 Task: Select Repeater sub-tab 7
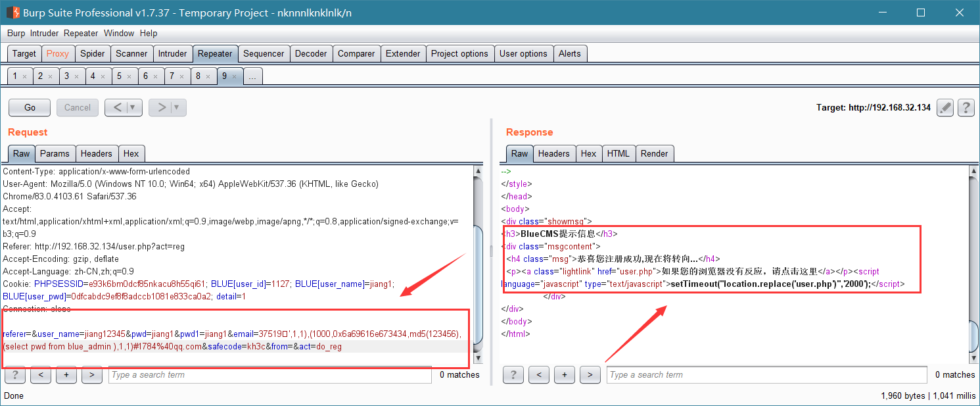coord(177,76)
